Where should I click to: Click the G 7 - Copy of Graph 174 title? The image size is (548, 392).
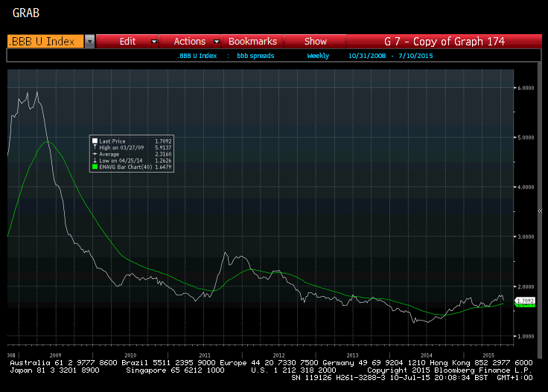tap(444, 42)
